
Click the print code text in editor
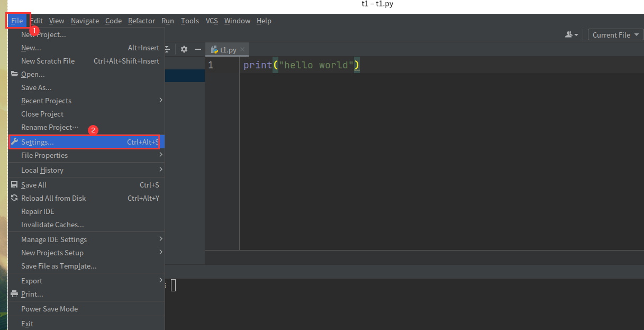coord(258,65)
